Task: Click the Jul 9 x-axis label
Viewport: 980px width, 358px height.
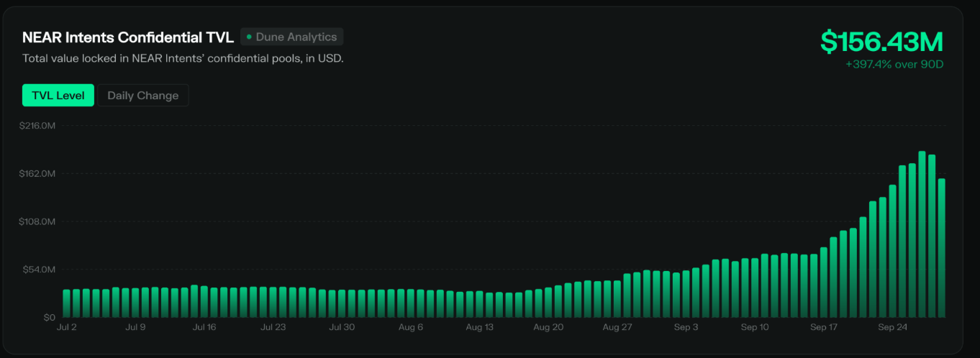Action: pos(135,327)
